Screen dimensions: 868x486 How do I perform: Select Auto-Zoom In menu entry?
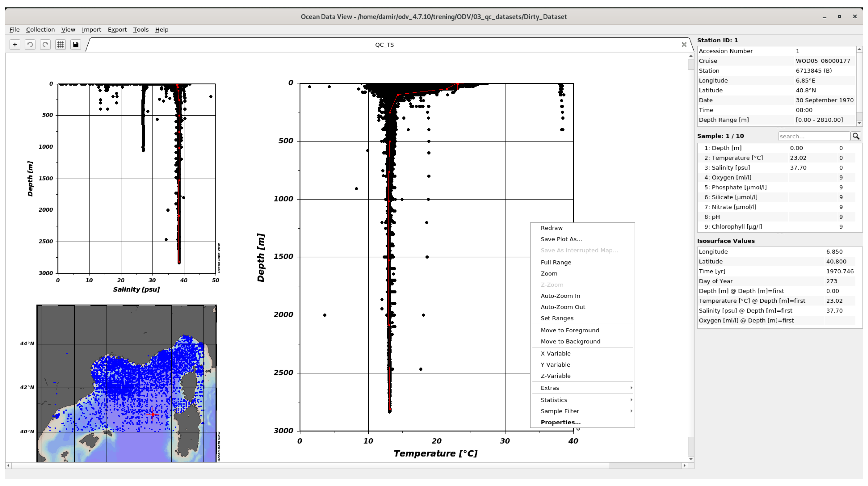(x=560, y=296)
